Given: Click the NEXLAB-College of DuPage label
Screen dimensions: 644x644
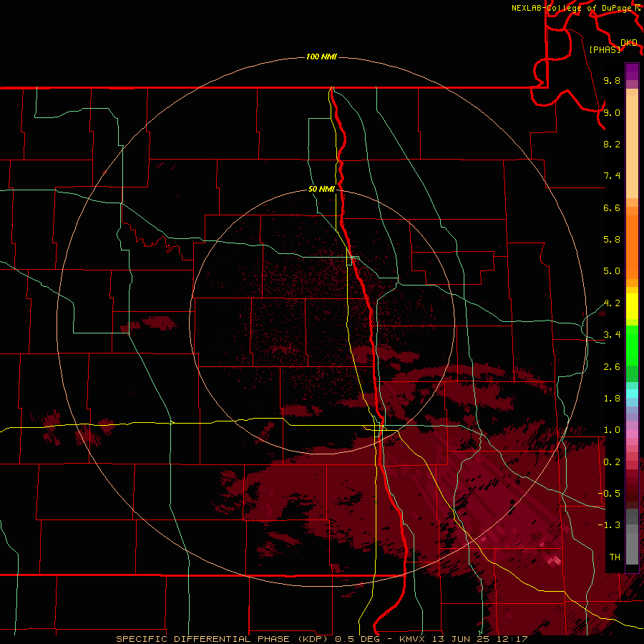Looking at the screenshot, I should 573,8.
